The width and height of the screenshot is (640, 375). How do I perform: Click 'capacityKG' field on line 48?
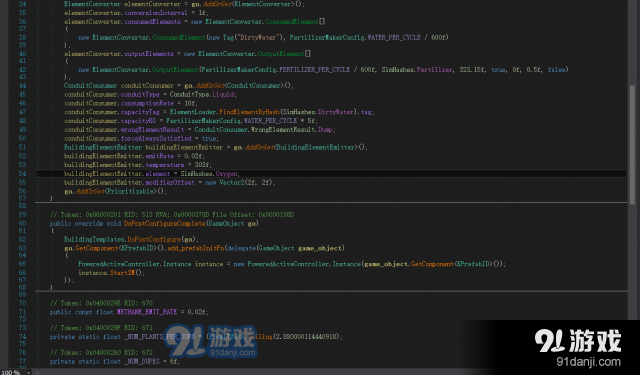138,121
